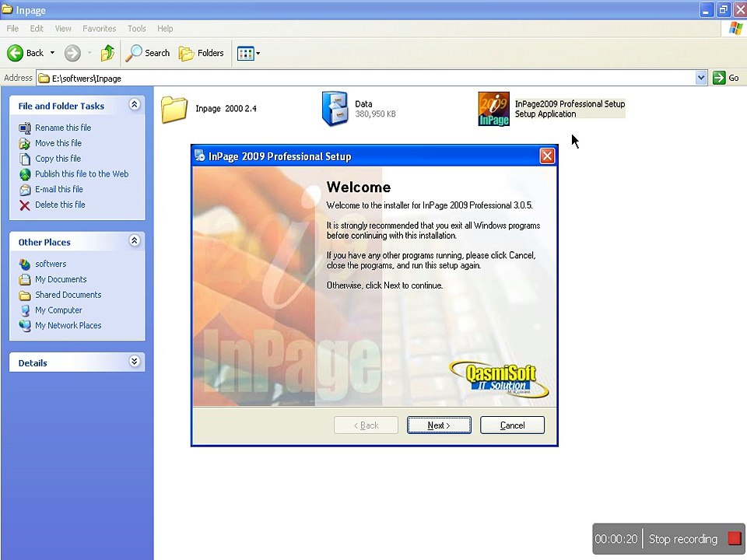Stop the screen recording

(682, 539)
